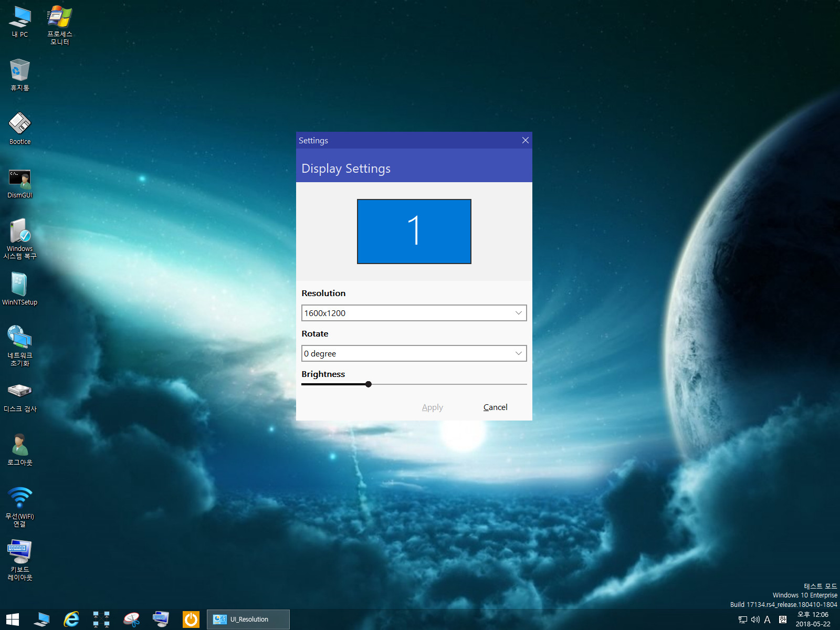
Task: Expand the Rotate dropdown showing 0 degree
Action: tap(414, 353)
